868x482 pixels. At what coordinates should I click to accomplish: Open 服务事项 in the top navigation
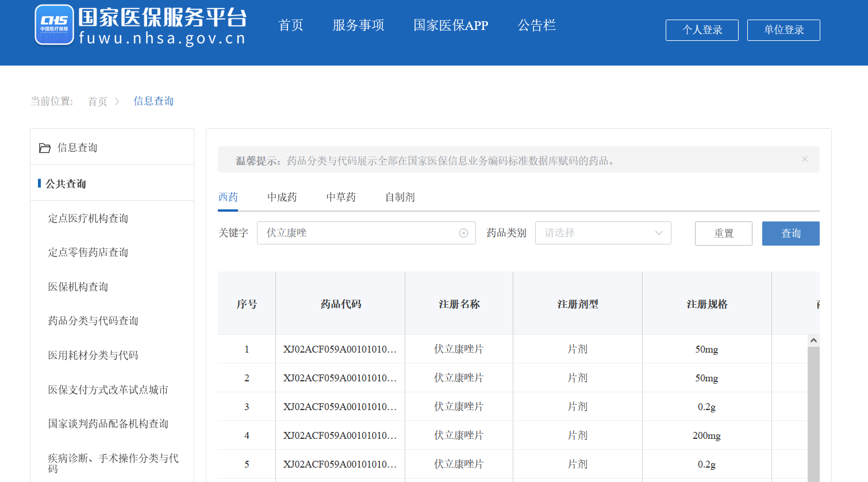click(358, 25)
